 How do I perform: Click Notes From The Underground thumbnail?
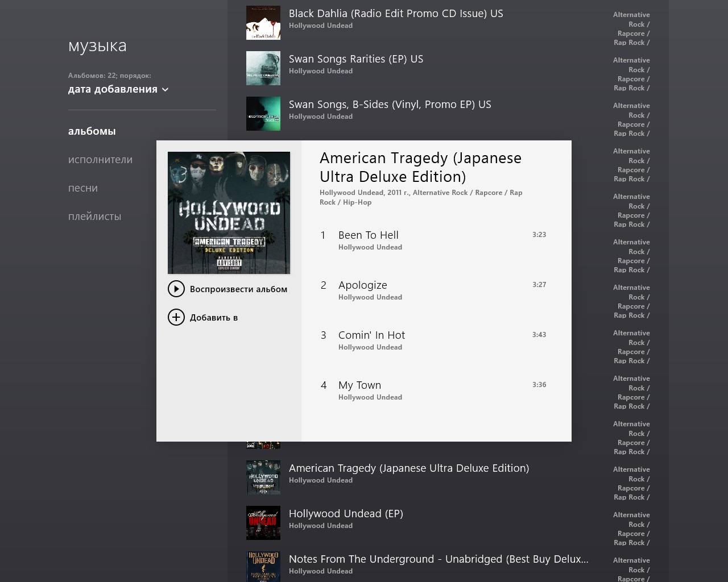click(x=263, y=567)
